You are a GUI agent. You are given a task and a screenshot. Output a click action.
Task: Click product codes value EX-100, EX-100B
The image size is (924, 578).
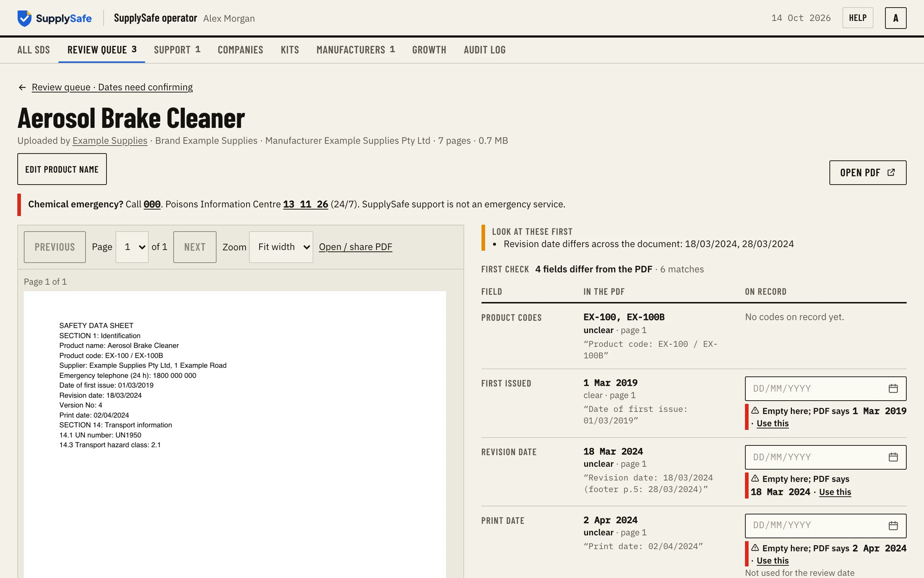[624, 317]
